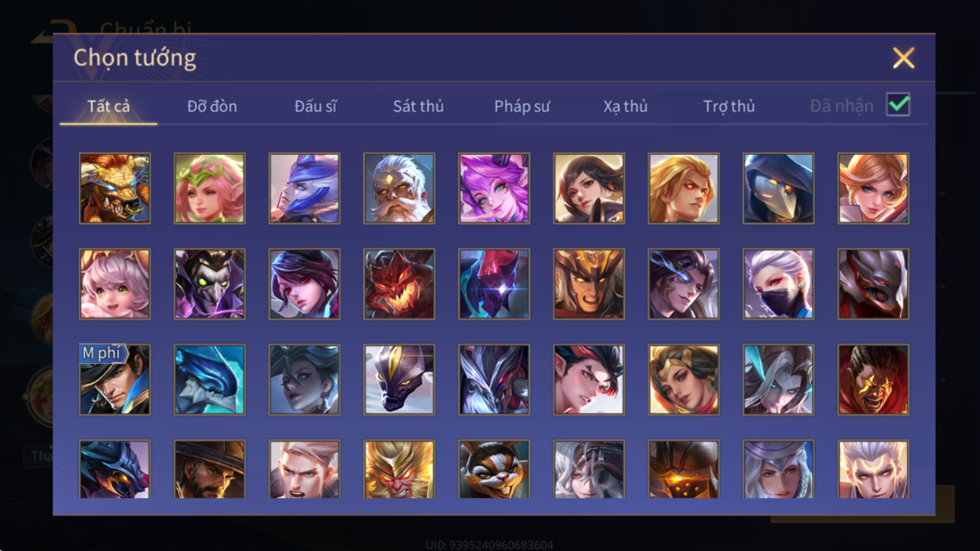The width and height of the screenshot is (980, 551).
Task: Select the golden lion beast hero portrait
Action: [115, 188]
